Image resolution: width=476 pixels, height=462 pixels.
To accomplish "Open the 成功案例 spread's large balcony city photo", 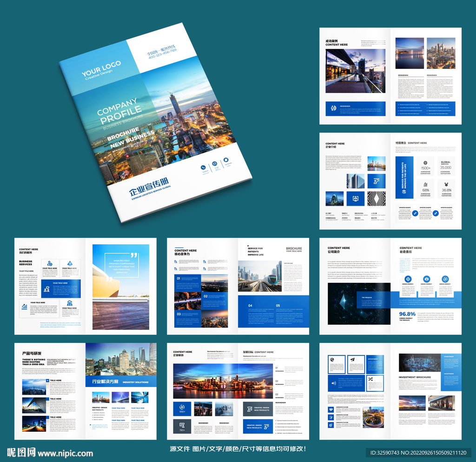I will pyautogui.click(x=355, y=71).
